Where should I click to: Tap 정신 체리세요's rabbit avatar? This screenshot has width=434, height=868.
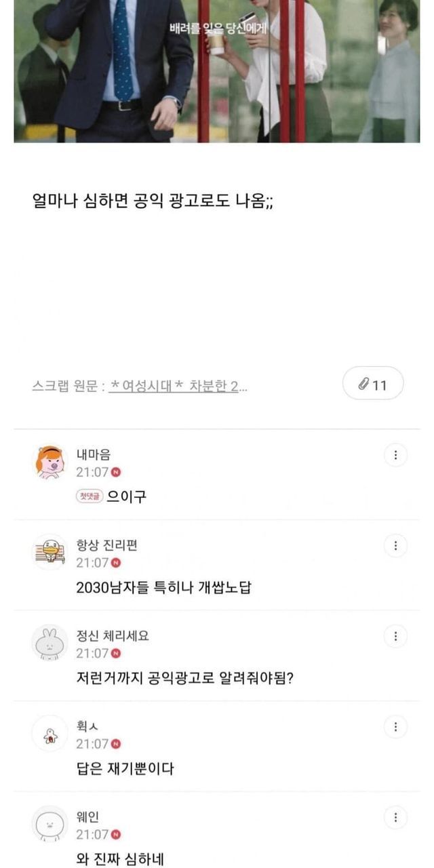click(50, 643)
